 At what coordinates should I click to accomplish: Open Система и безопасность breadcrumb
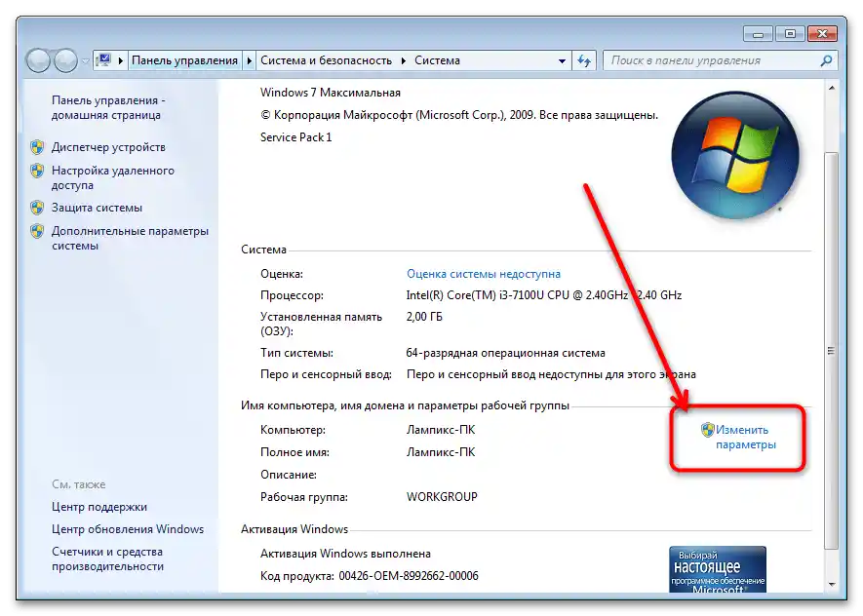click(x=326, y=60)
